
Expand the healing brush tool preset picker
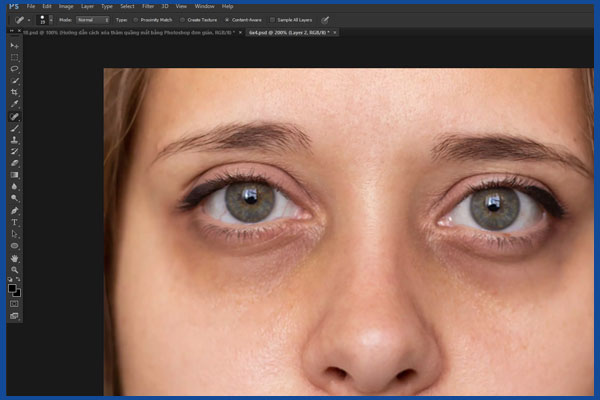coord(27,19)
